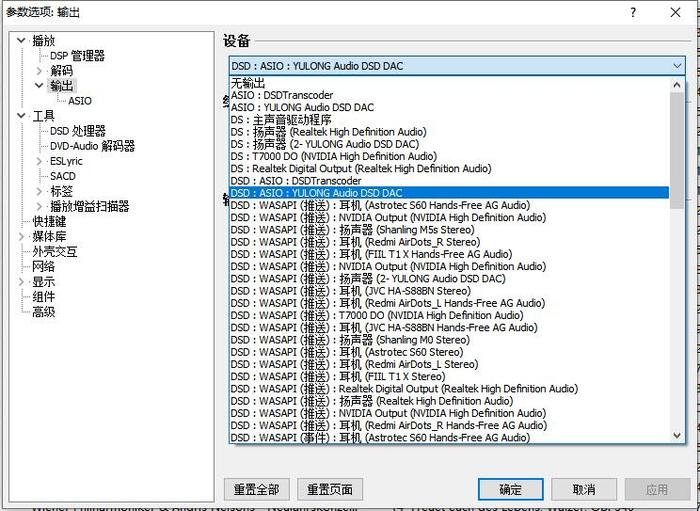The image size is (700, 511).
Task: Click the 重置全部 button
Action: [257, 490]
